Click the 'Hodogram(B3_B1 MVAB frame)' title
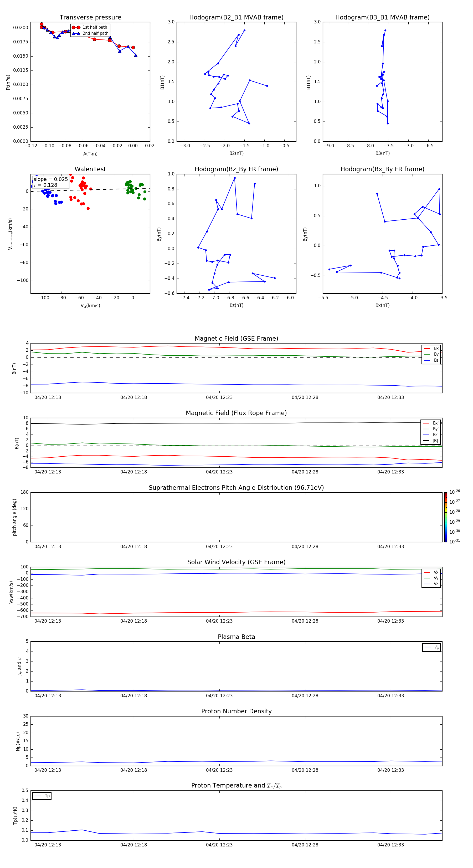The width and height of the screenshot is (473, 868). pos(382,18)
